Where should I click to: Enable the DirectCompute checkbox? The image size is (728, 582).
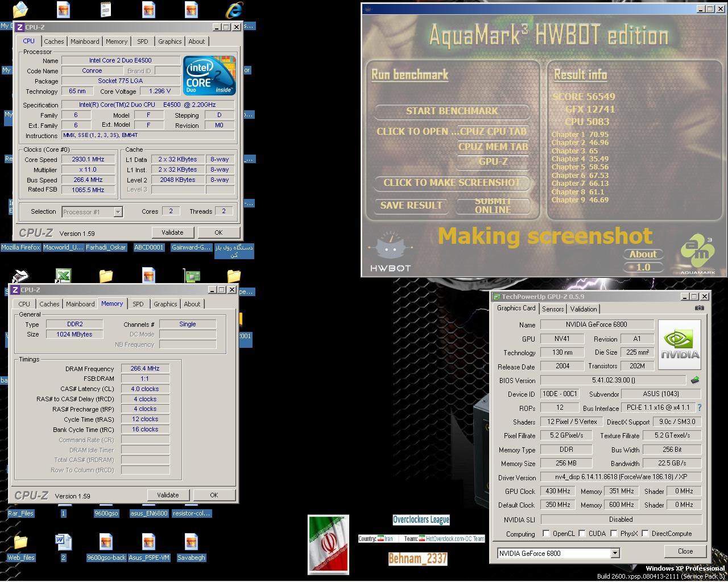point(645,534)
